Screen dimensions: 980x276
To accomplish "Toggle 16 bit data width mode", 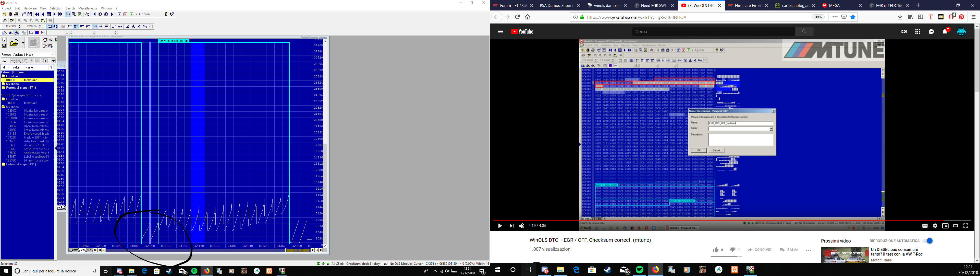I will (x=76, y=27).
